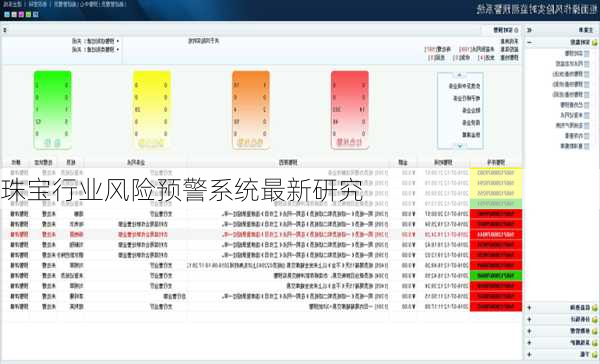Pick the green theme color square

tap(29, 15)
